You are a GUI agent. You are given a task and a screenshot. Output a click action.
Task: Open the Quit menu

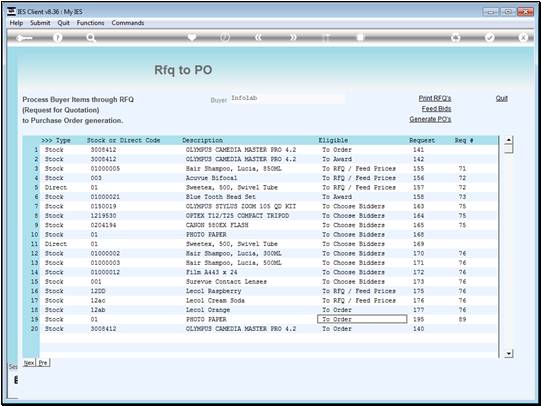click(63, 23)
